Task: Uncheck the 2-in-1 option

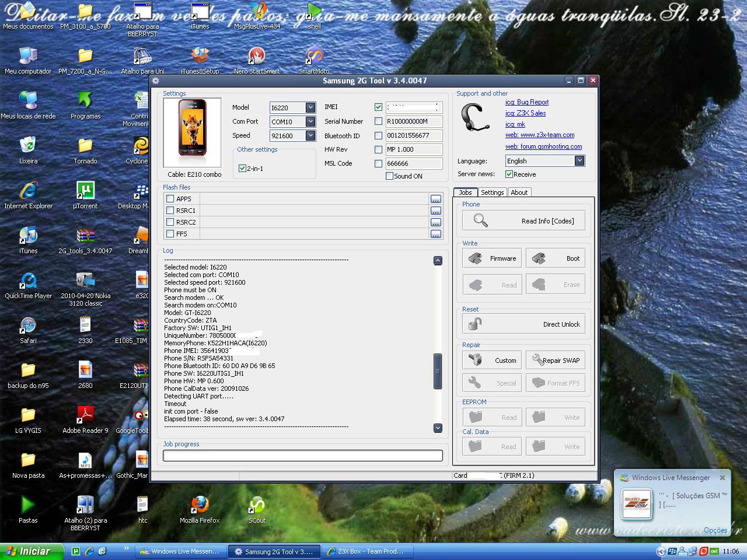Action: click(242, 168)
